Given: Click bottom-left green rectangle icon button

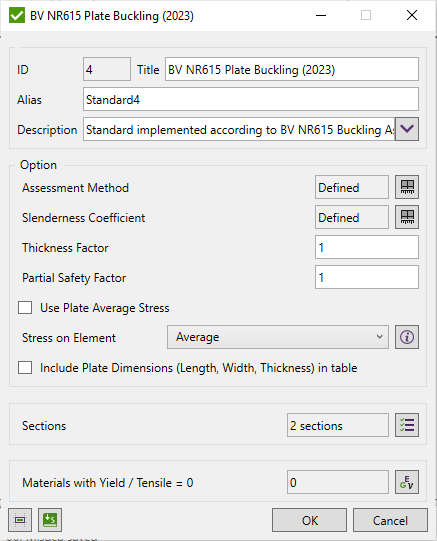Looking at the screenshot, I should (20, 520).
